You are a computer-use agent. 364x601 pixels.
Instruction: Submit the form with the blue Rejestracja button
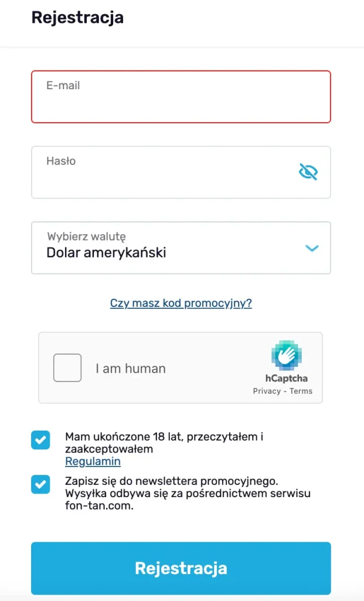pyautogui.click(x=181, y=568)
